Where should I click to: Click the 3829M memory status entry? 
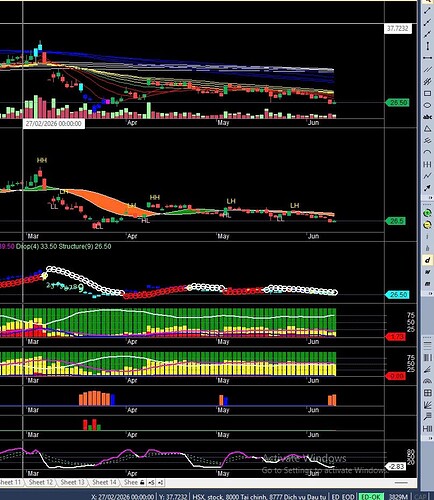click(398, 497)
